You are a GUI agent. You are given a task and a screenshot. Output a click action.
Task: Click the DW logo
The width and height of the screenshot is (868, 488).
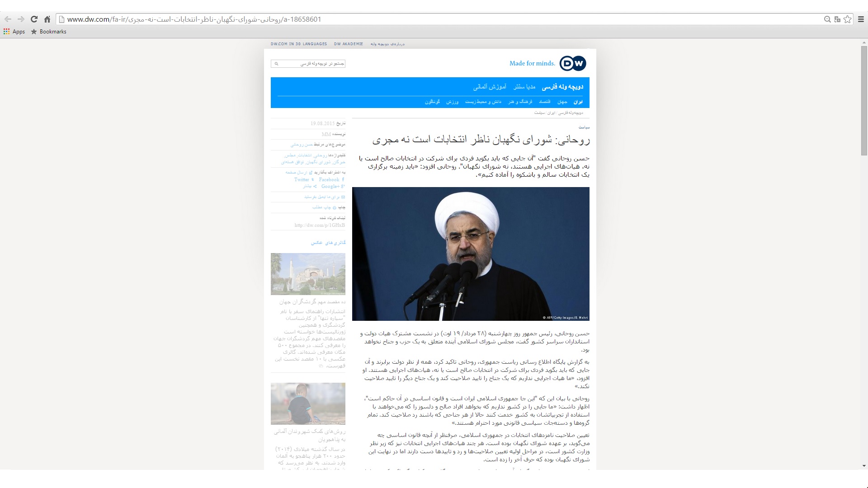point(573,63)
